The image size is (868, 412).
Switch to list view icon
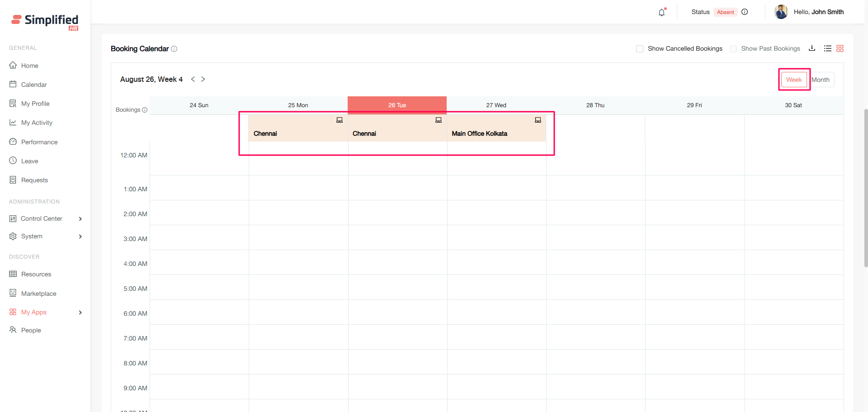point(827,48)
